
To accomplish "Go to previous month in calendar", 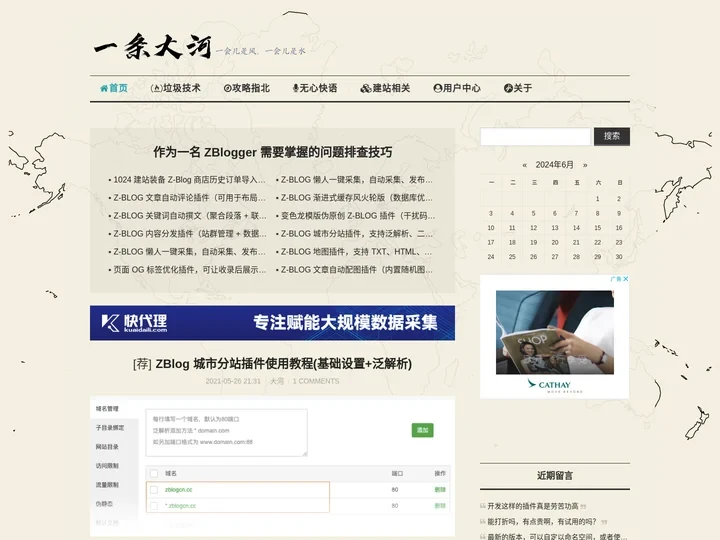I will coord(524,165).
